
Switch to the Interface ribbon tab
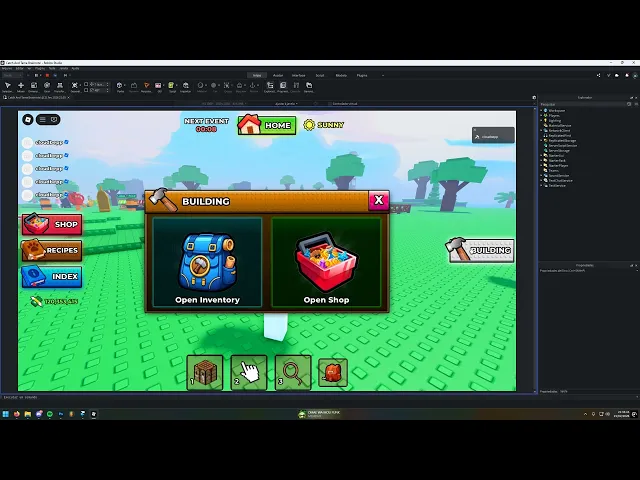[x=298, y=76]
